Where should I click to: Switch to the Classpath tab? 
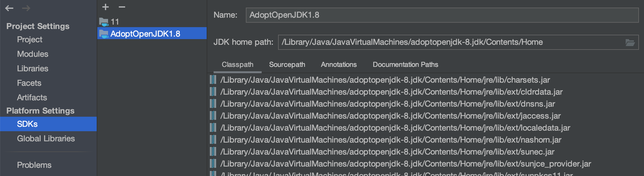(237, 65)
